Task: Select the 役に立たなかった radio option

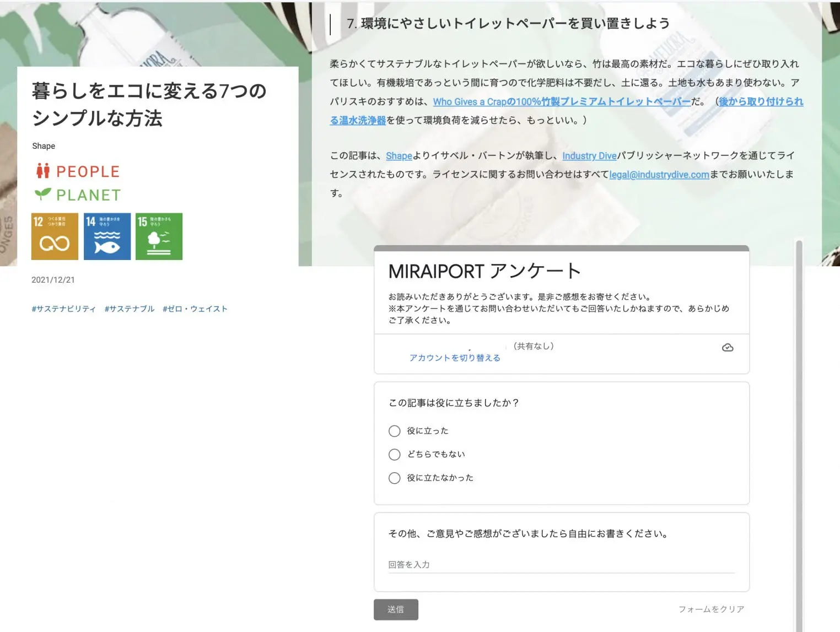Action: point(395,478)
